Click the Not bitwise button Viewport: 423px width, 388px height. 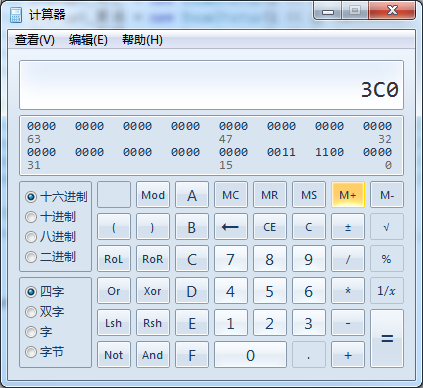coord(114,355)
